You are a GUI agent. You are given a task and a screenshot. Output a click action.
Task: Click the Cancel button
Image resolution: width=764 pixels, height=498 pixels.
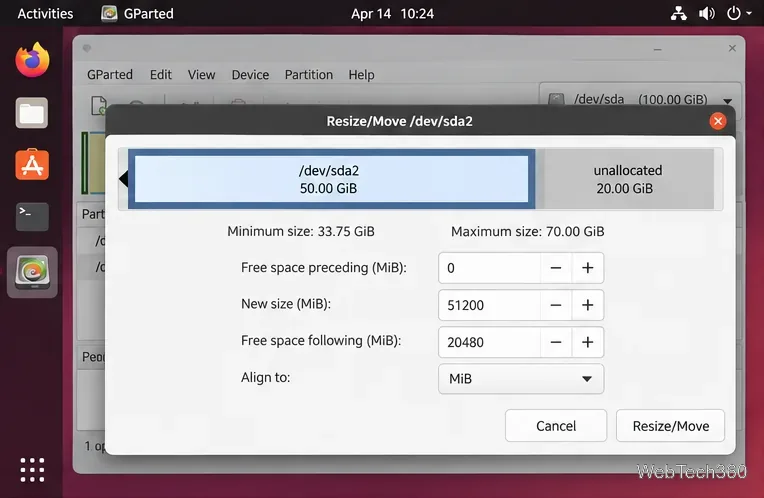[x=556, y=426]
